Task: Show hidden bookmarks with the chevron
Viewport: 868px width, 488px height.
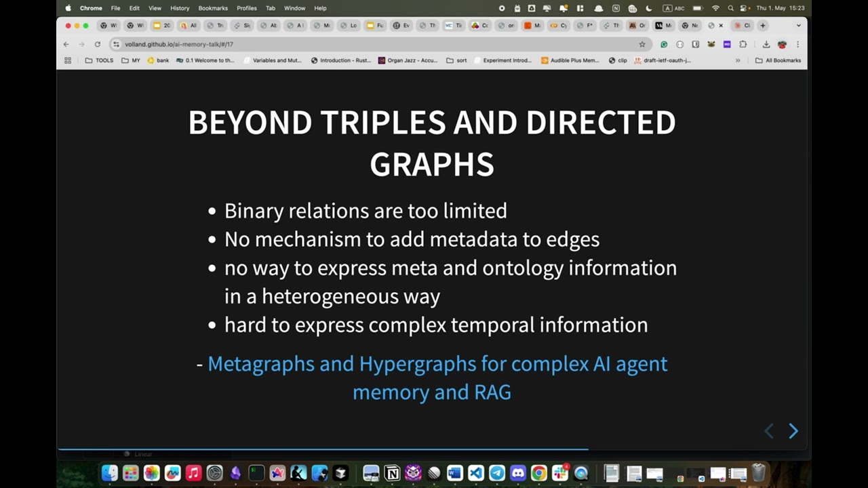Action: coord(738,60)
